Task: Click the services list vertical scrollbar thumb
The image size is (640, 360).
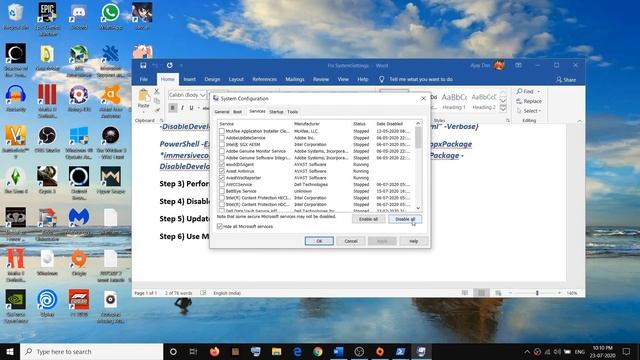Action: 418,138
